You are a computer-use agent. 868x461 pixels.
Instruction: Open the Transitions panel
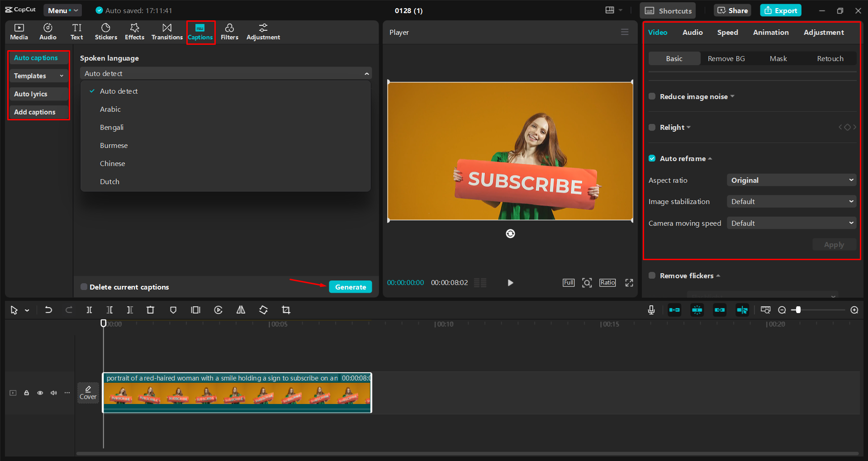click(167, 32)
